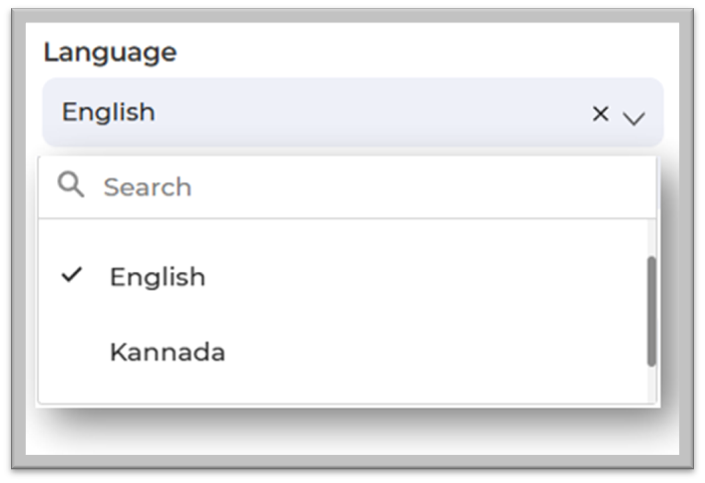The height and width of the screenshot is (483, 705).
Task: Pick the unchecked Kannada entry
Action: pyautogui.click(x=167, y=352)
